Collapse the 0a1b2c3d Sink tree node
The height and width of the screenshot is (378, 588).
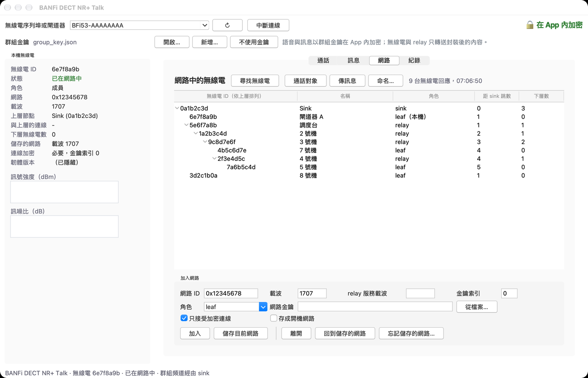point(177,108)
